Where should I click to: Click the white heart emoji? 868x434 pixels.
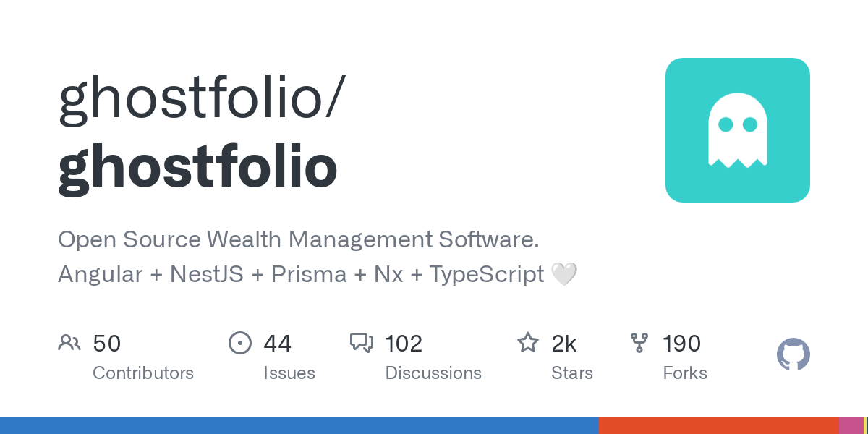[564, 274]
